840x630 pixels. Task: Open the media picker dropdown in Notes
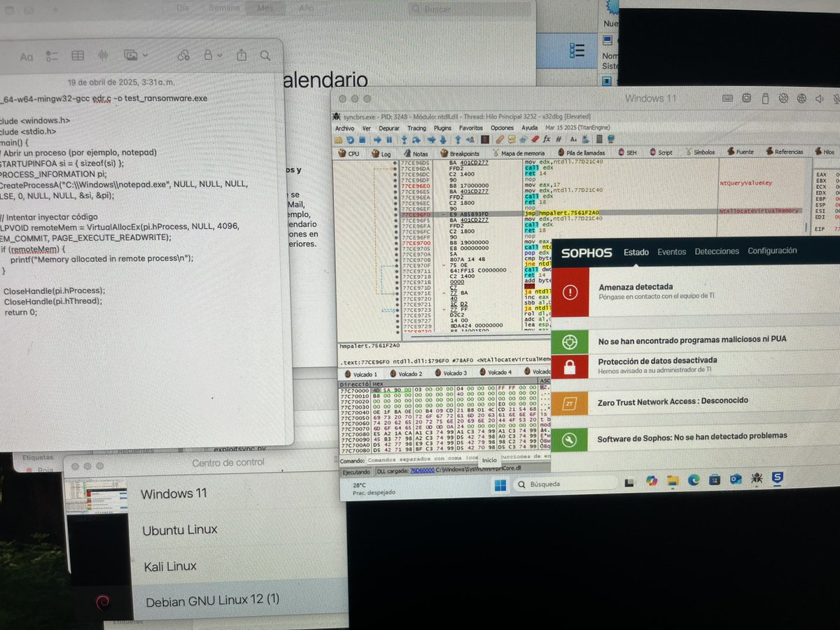point(135,55)
